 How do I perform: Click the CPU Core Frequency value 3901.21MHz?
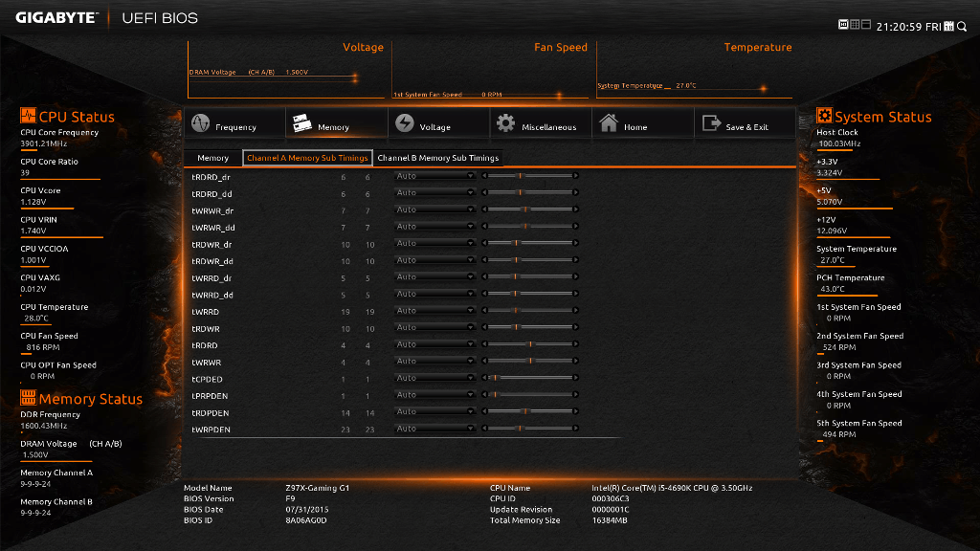point(44,143)
